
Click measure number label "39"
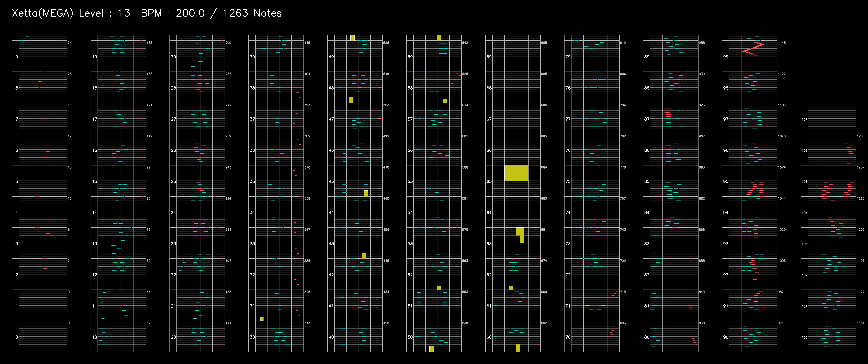[x=252, y=57]
